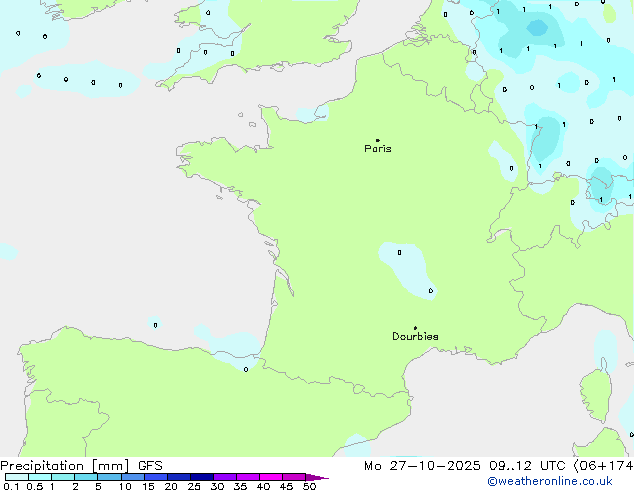Select the Paris location dot marker
The width and height of the screenshot is (634, 490).
coord(378,140)
